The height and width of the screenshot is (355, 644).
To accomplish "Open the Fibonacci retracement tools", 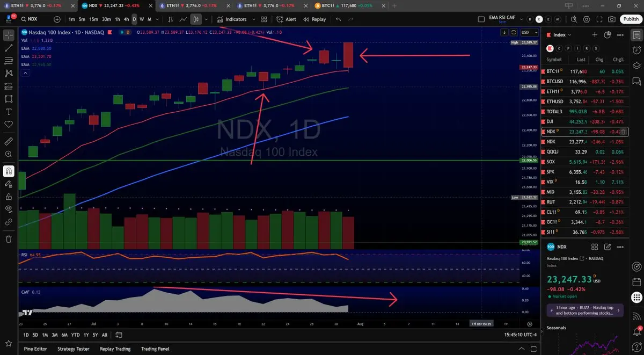I will [9, 61].
